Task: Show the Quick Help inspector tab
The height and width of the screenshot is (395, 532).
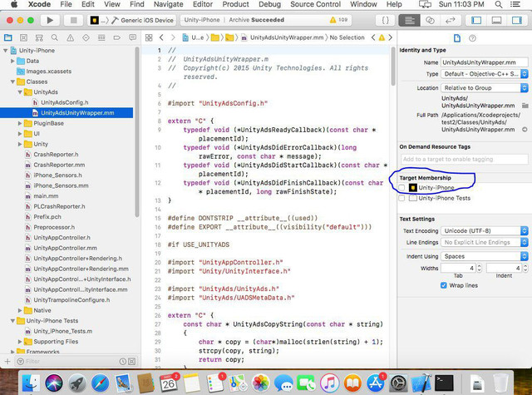Action: (x=472, y=38)
